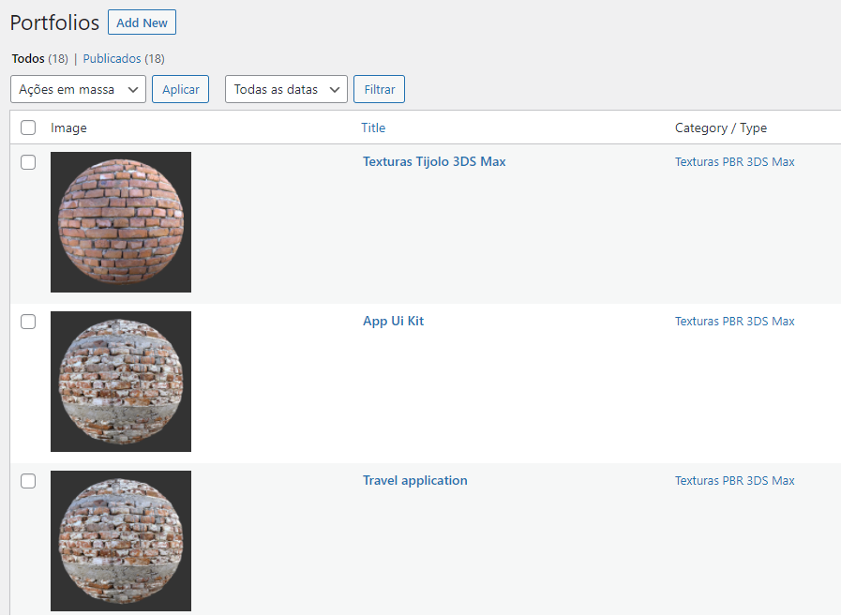Open the App Ui Kit sphere thumbnail
841x616 pixels.
pos(121,382)
